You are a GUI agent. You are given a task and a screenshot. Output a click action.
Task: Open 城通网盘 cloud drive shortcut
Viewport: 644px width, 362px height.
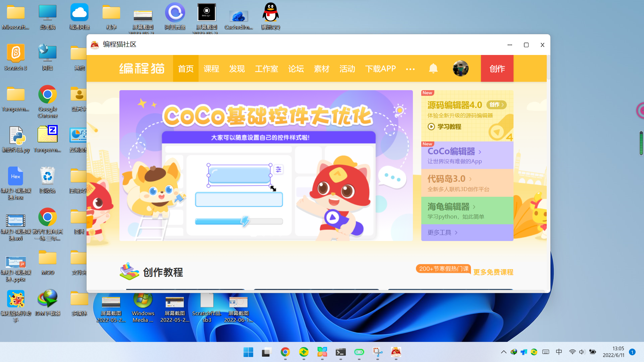pos(79,17)
